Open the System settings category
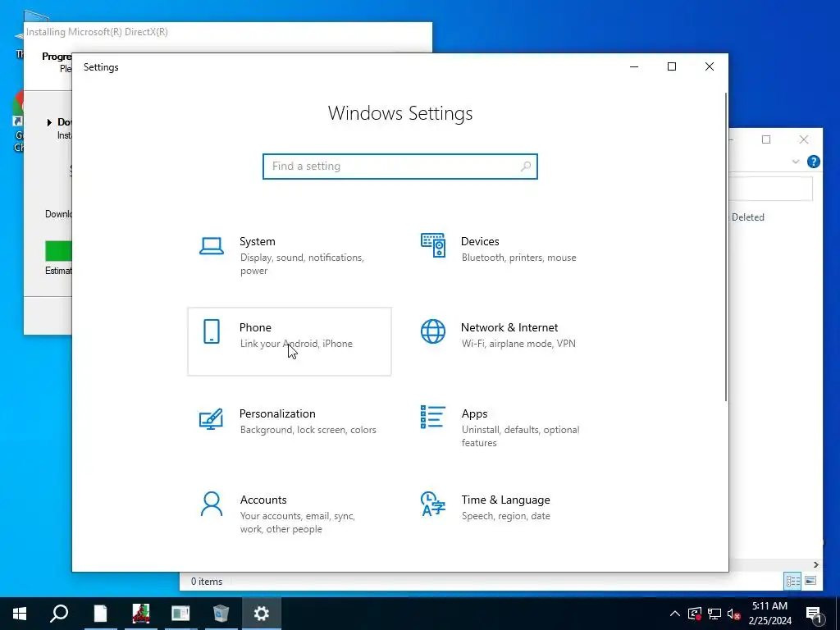 [290, 256]
